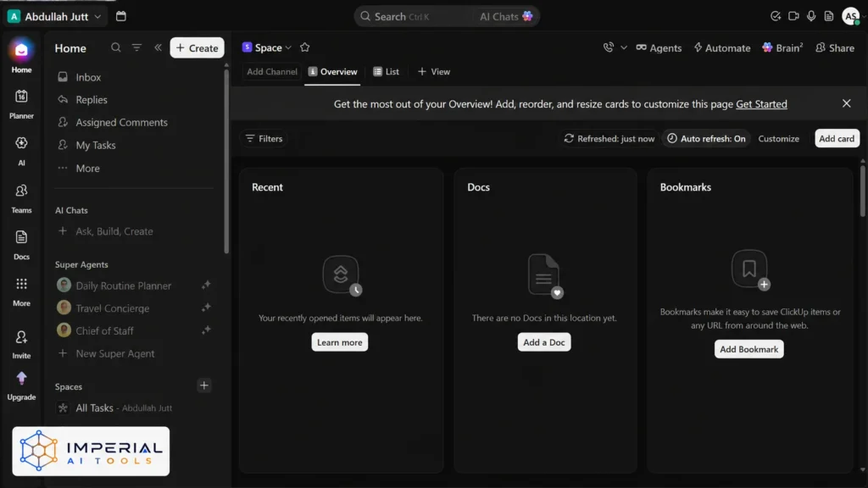Screen dimensions: 868x488
Task: Open the AI section in left rail
Action: pos(21,143)
